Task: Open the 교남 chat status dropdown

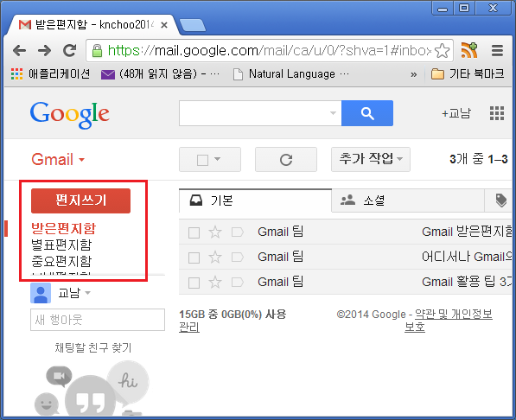Action: 87,293
